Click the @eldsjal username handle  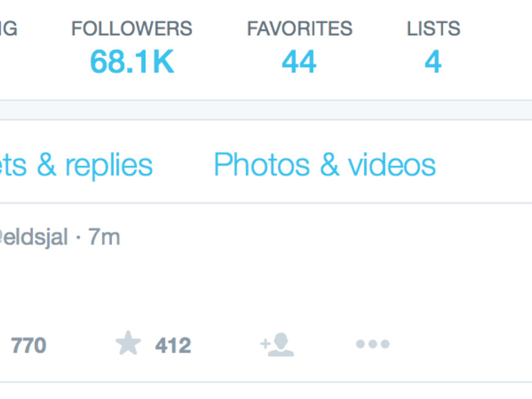(33, 237)
